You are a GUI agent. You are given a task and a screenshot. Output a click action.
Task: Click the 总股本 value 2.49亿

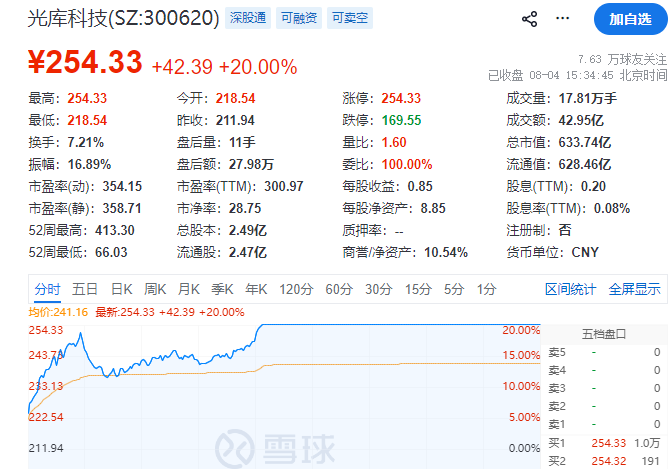tap(248, 231)
